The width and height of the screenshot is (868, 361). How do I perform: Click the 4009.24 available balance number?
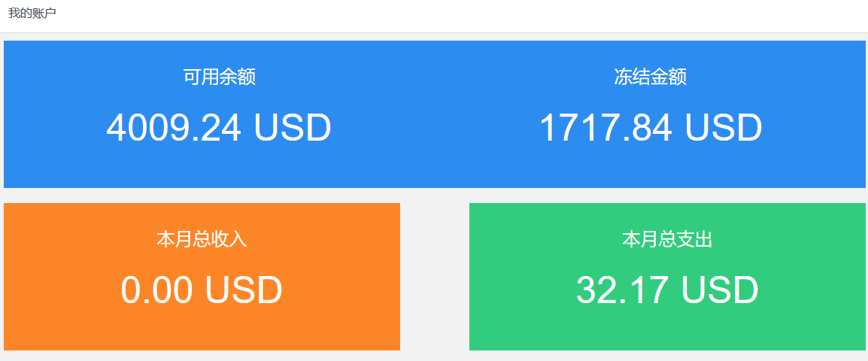174,127
